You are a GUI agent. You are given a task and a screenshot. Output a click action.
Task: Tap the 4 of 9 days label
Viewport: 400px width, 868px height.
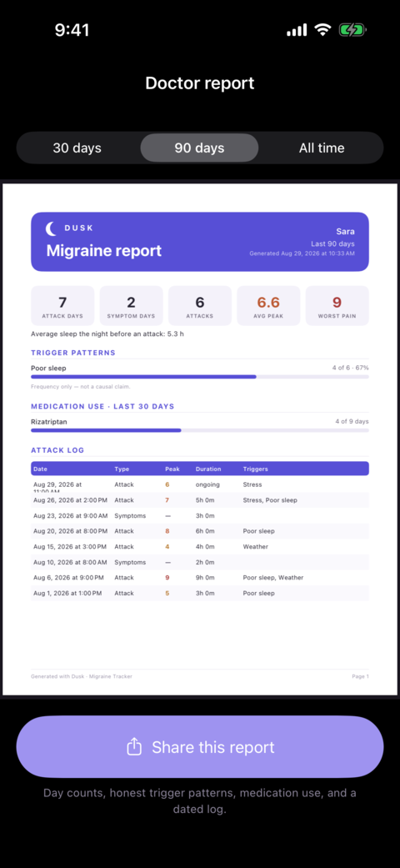pyautogui.click(x=352, y=421)
